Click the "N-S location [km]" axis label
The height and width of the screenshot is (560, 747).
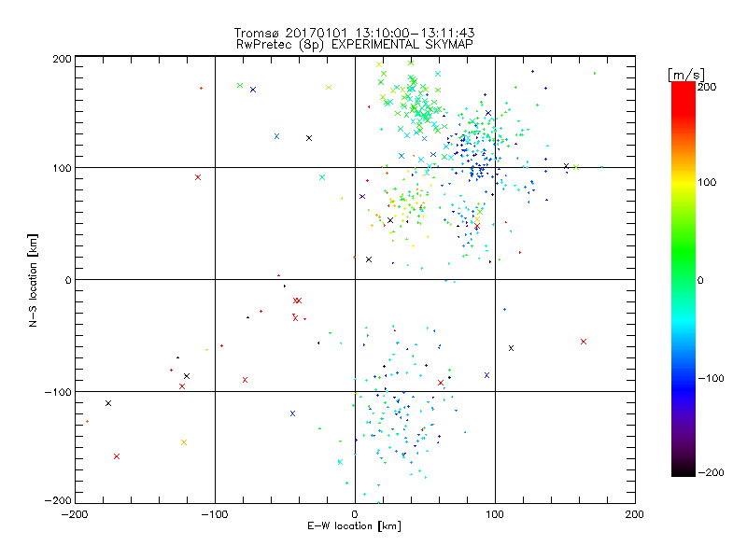(x=33, y=280)
